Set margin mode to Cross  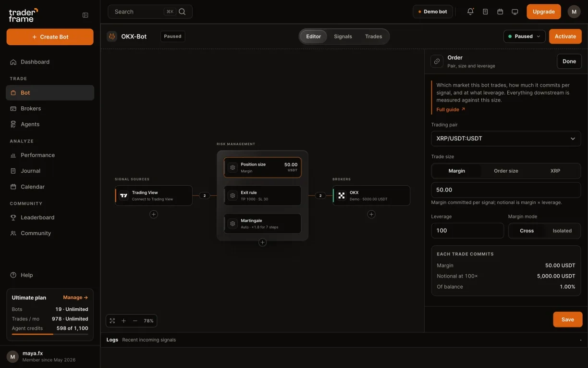(527, 231)
